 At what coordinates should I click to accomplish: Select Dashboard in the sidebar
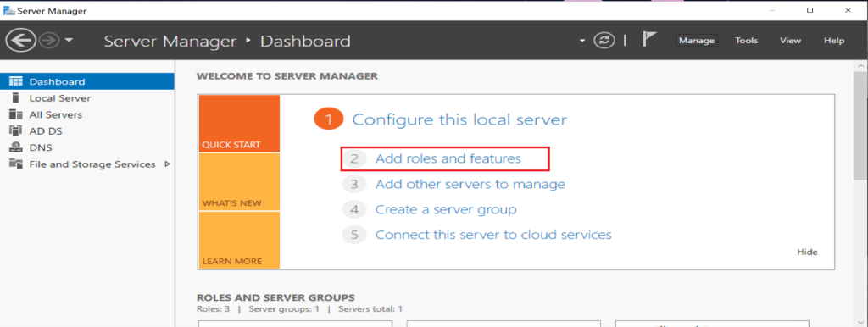tap(87, 81)
